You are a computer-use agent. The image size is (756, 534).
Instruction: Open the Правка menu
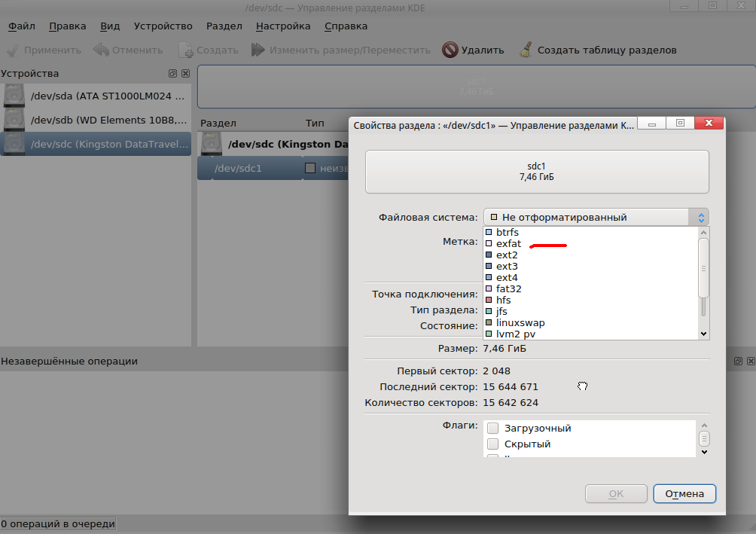click(68, 26)
